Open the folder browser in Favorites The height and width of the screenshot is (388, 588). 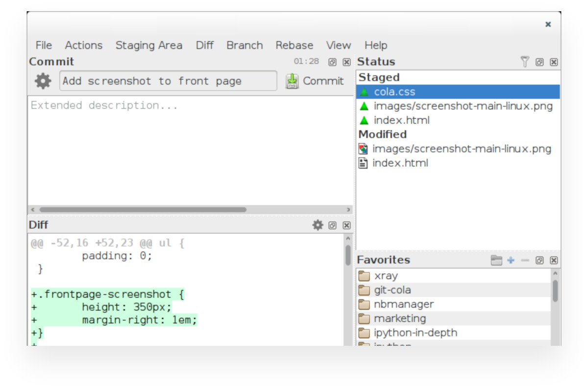496,259
